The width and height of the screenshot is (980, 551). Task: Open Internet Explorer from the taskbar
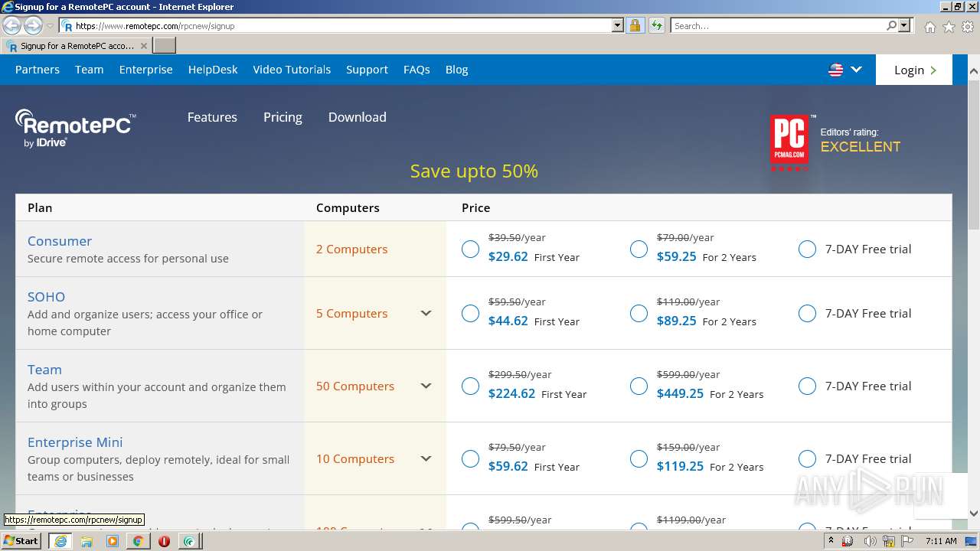[60, 541]
